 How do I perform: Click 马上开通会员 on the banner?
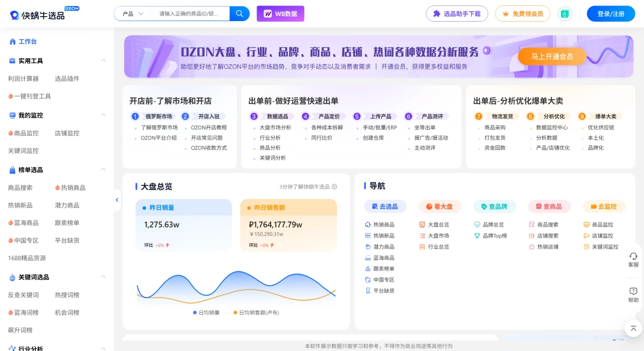click(x=552, y=56)
